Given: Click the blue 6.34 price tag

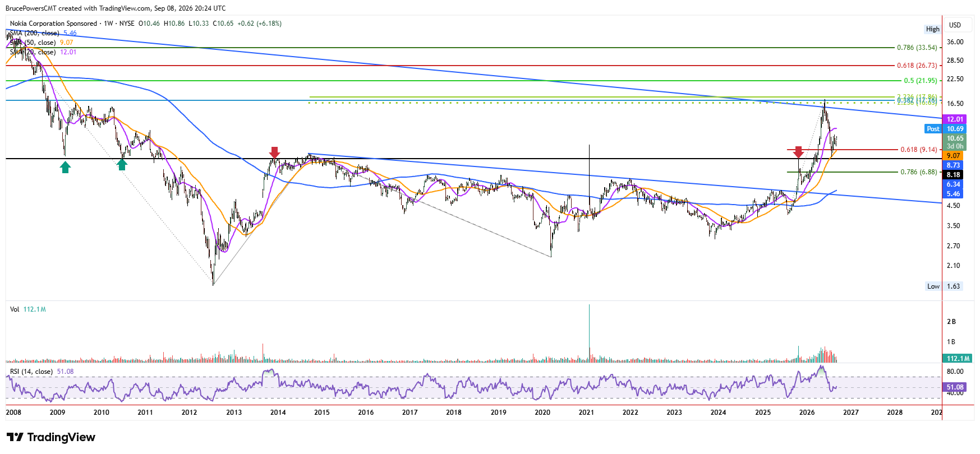Looking at the screenshot, I should point(953,184).
